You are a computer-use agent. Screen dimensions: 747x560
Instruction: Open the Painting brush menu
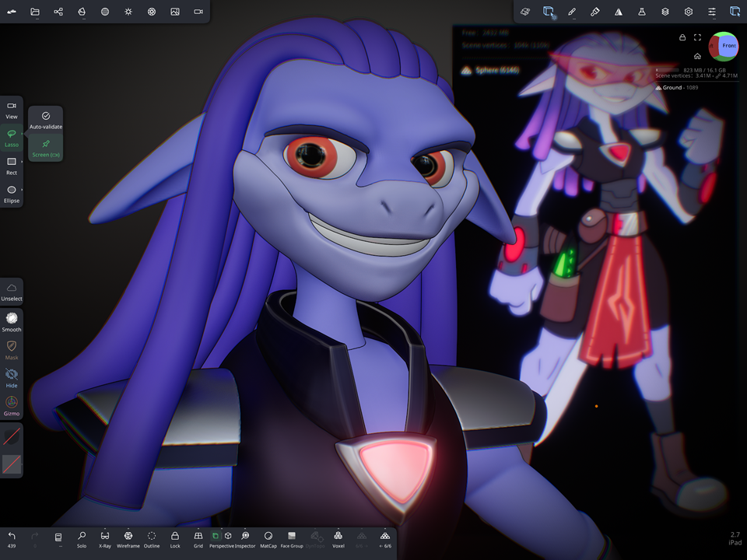[595, 12]
